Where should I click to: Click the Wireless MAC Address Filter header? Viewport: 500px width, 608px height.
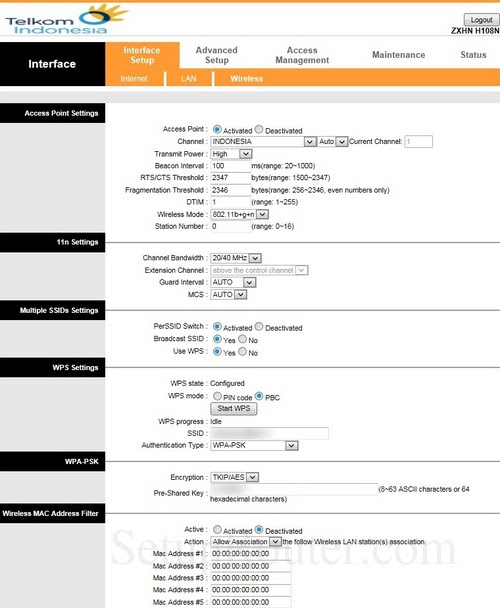point(52,513)
